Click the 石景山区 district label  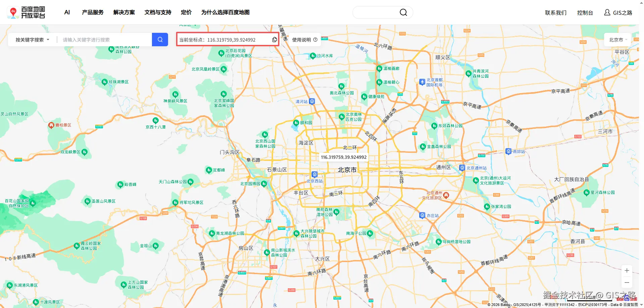point(277,170)
